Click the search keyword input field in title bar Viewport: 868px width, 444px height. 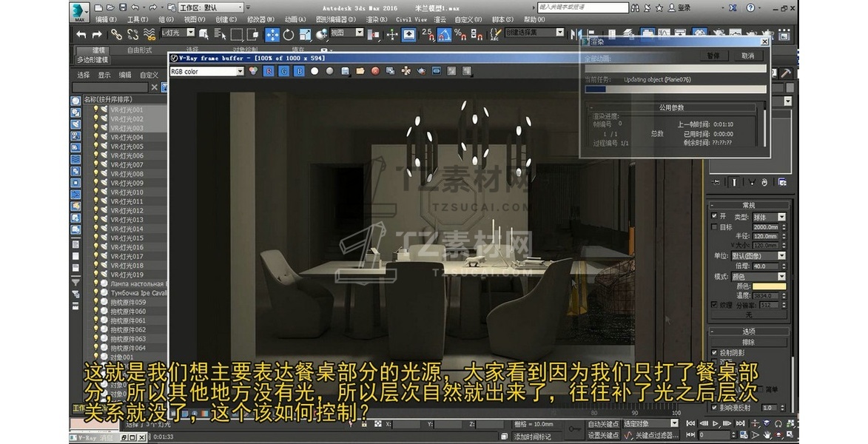click(583, 7)
